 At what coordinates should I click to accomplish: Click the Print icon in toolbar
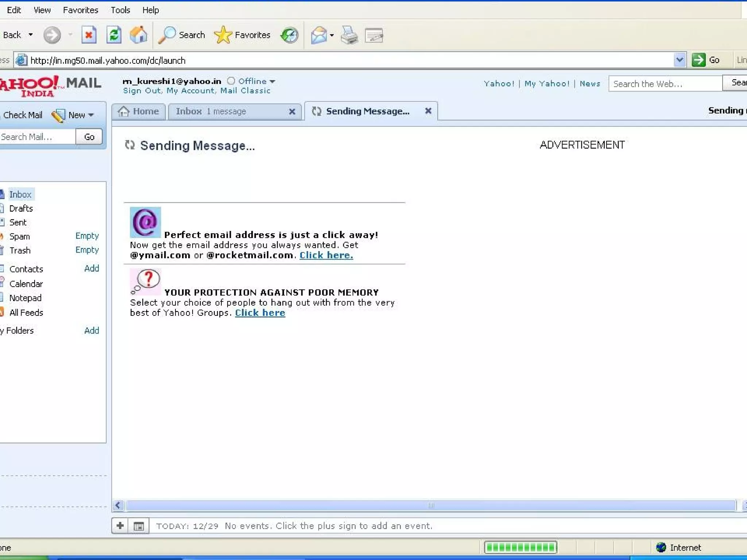tap(349, 35)
